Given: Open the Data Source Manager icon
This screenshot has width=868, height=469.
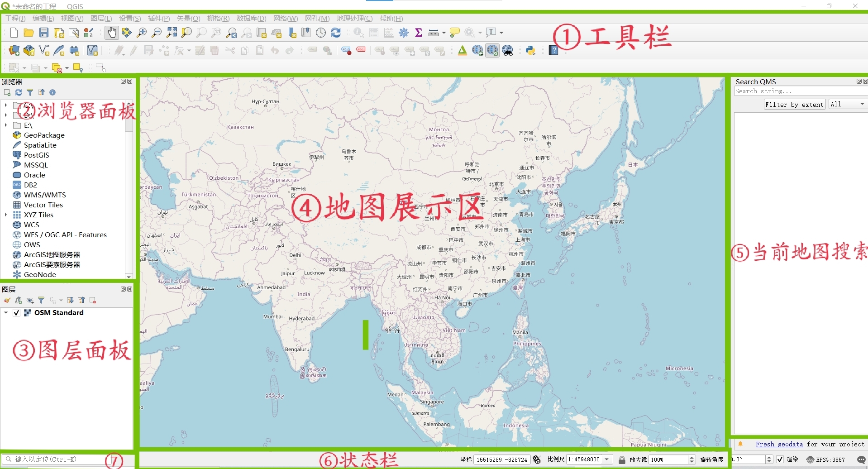Looking at the screenshot, I should [x=14, y=50].
